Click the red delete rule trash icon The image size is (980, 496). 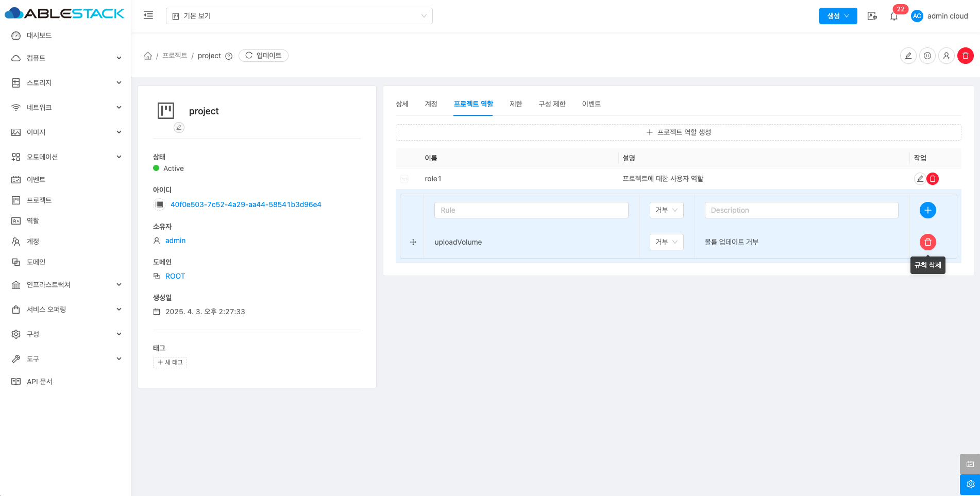(x=927, y=242)
